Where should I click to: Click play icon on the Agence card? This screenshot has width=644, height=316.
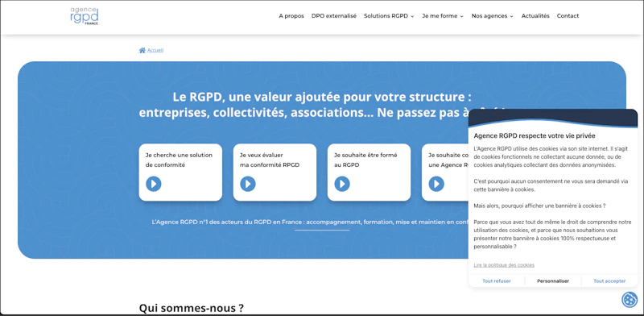coord(436,184)
